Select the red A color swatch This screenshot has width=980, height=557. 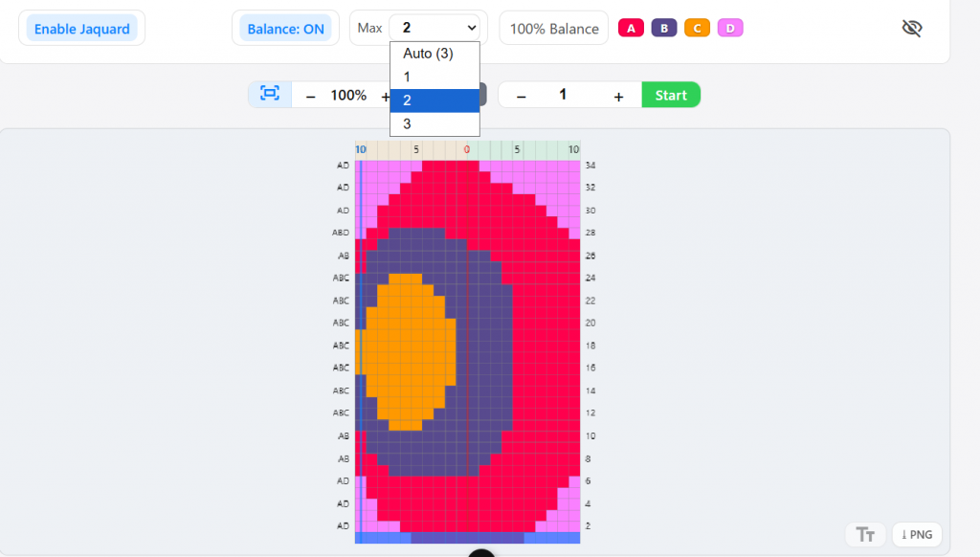coord(631,29)
